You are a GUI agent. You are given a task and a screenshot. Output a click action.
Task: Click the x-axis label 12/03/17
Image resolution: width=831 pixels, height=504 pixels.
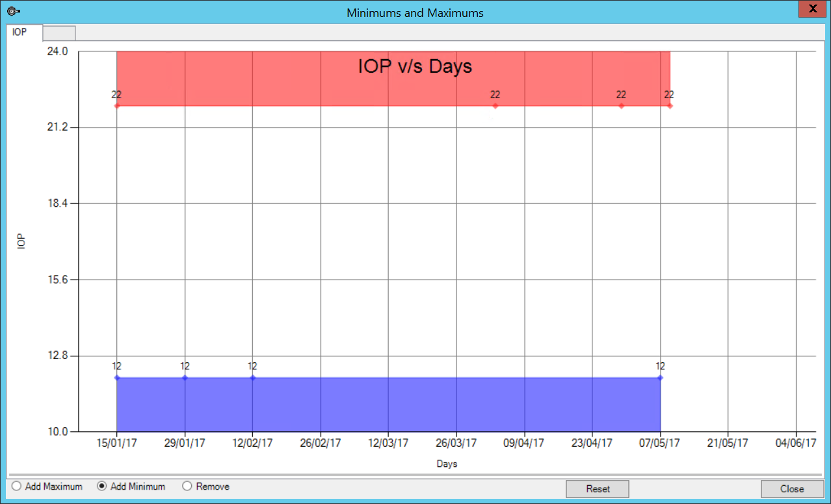(x=388, y=443)
